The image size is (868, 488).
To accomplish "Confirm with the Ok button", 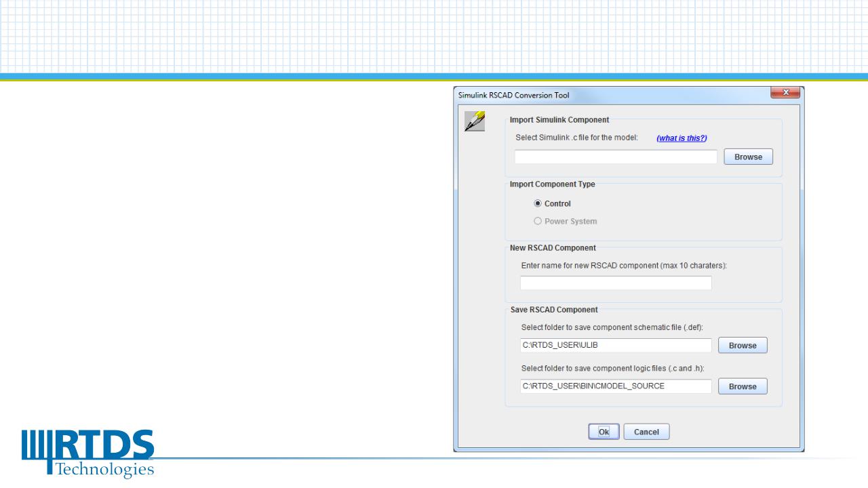I will click(x=604, y=432).
